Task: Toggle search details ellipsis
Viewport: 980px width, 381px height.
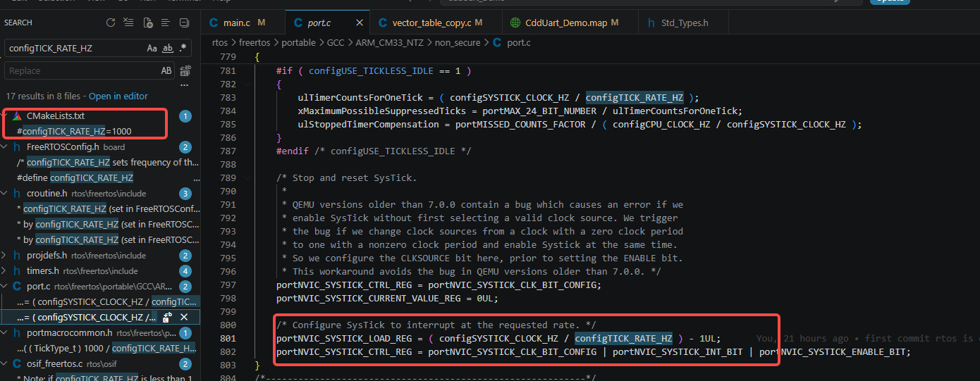Action: [185, 85]
